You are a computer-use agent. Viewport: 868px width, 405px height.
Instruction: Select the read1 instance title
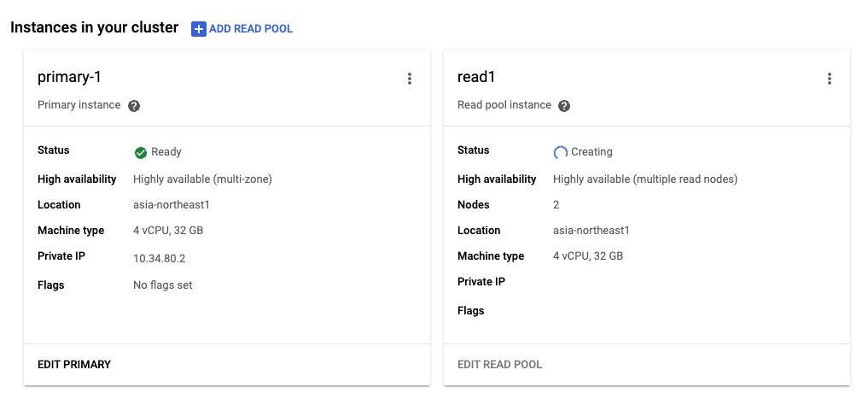pos(476,77)
